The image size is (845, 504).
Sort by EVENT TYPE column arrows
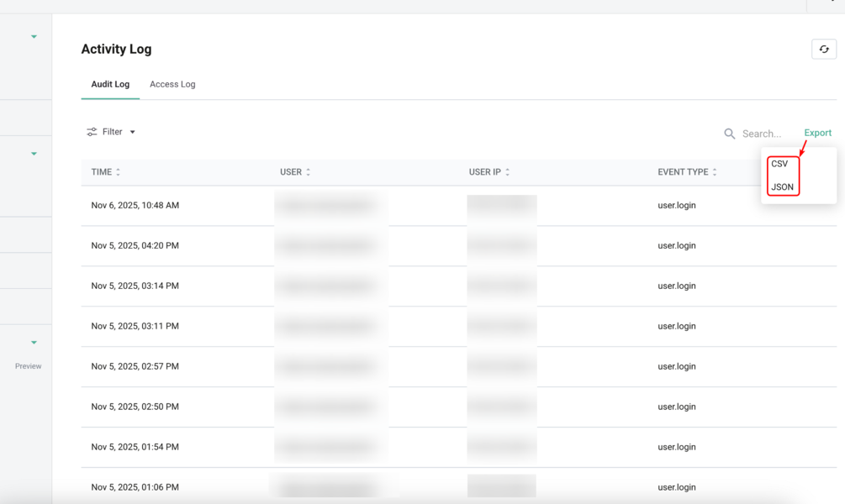pos(715,171)
